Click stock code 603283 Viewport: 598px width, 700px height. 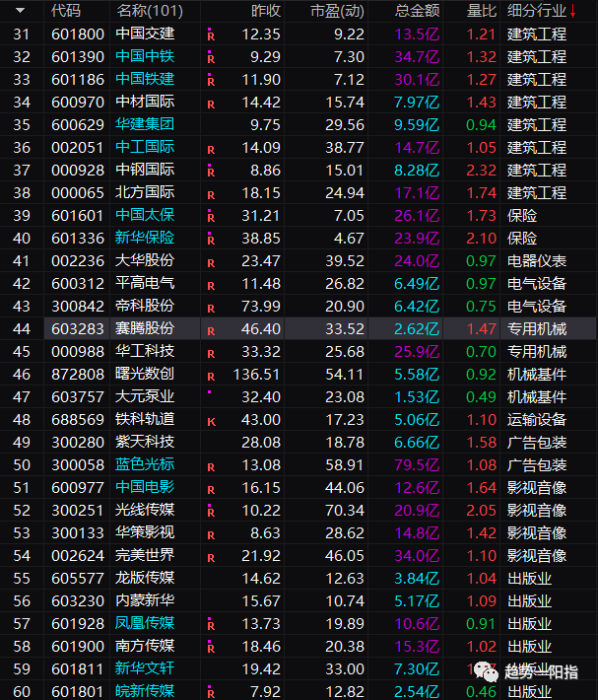pos(78,329)
